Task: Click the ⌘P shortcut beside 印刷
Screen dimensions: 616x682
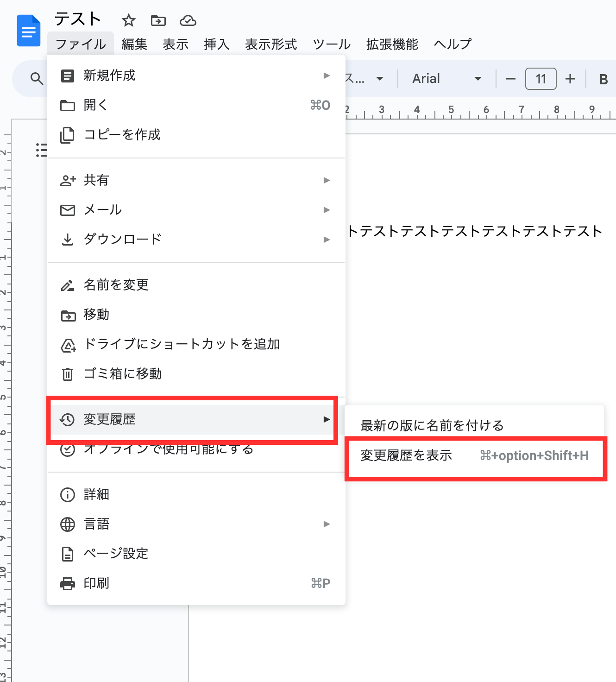Action: pos(321,583)
